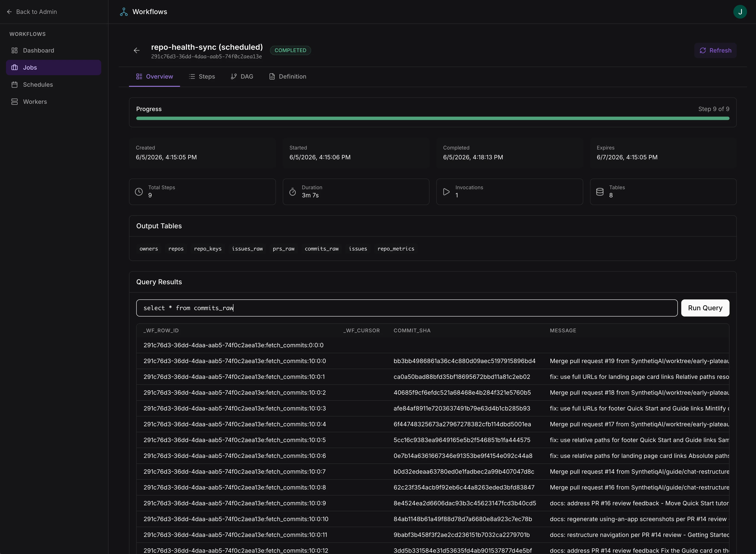Select the repos output table

click(x=176, y=249)
